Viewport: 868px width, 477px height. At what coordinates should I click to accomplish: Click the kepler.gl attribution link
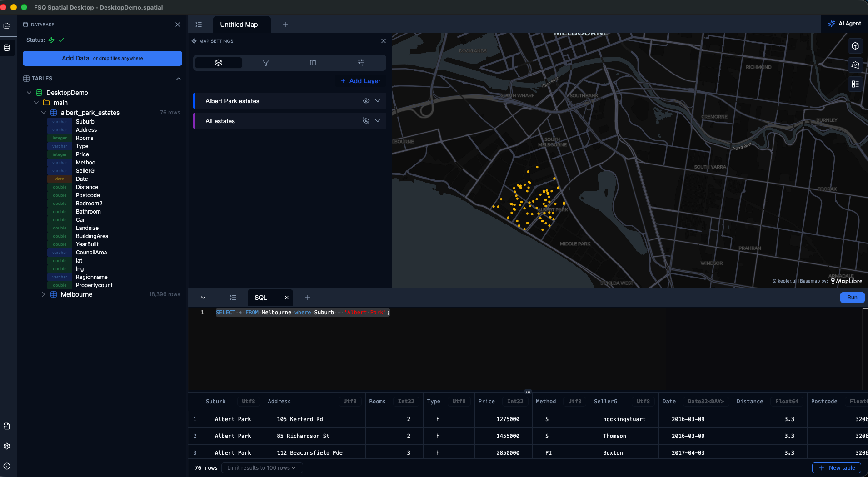pyautogui.click(x=787, y=281)
